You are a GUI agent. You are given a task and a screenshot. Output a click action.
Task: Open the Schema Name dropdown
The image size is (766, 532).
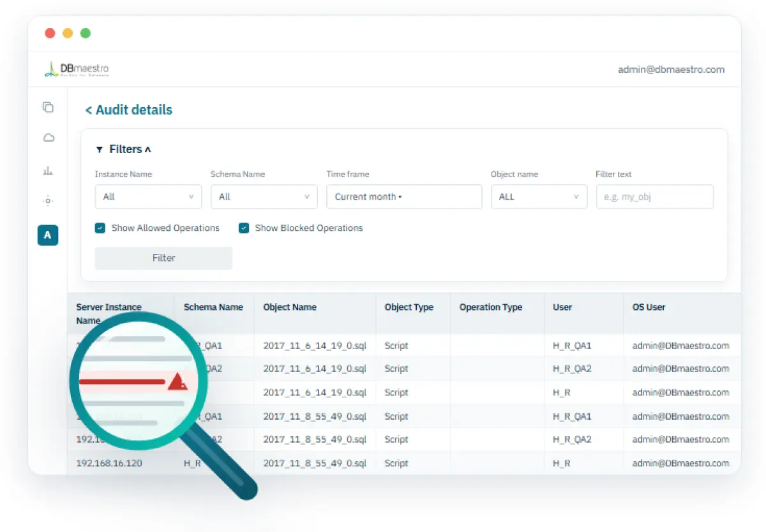264,196
